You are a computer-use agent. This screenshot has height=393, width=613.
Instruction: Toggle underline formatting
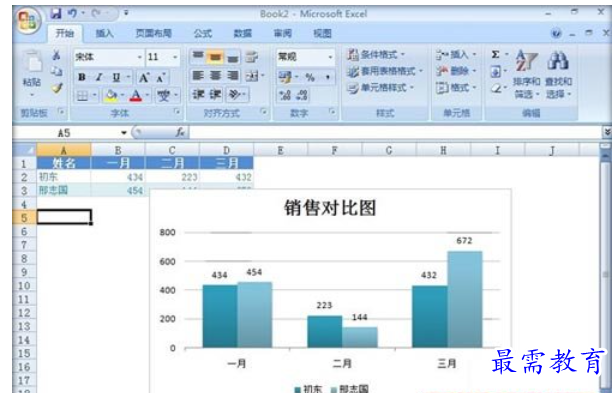[116, 77]
